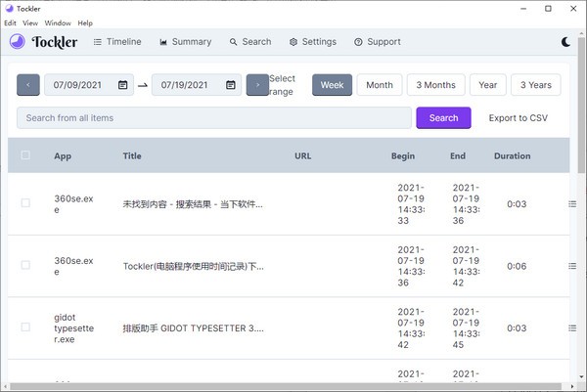Select the 3 Months range button
Screen dimensions: 587x392
pyautogui.click(x=435, y=85)
